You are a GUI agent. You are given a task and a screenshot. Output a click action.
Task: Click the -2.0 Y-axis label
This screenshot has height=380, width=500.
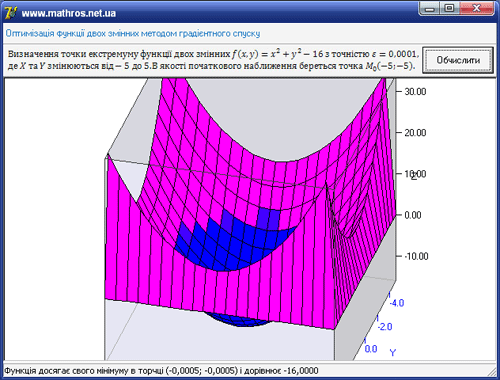click(x=385, y=327)
